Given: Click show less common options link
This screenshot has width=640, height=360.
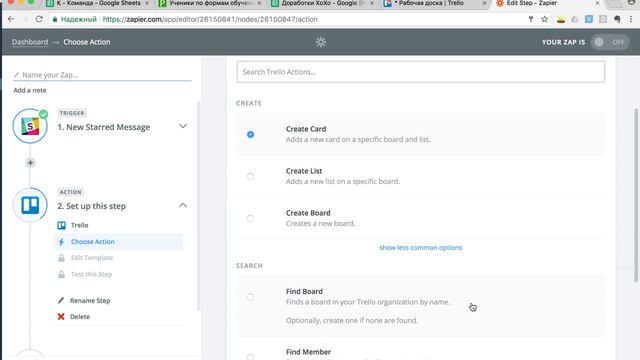Looking at the screenshot, I should pyautogui.click(x=420, y=248).
